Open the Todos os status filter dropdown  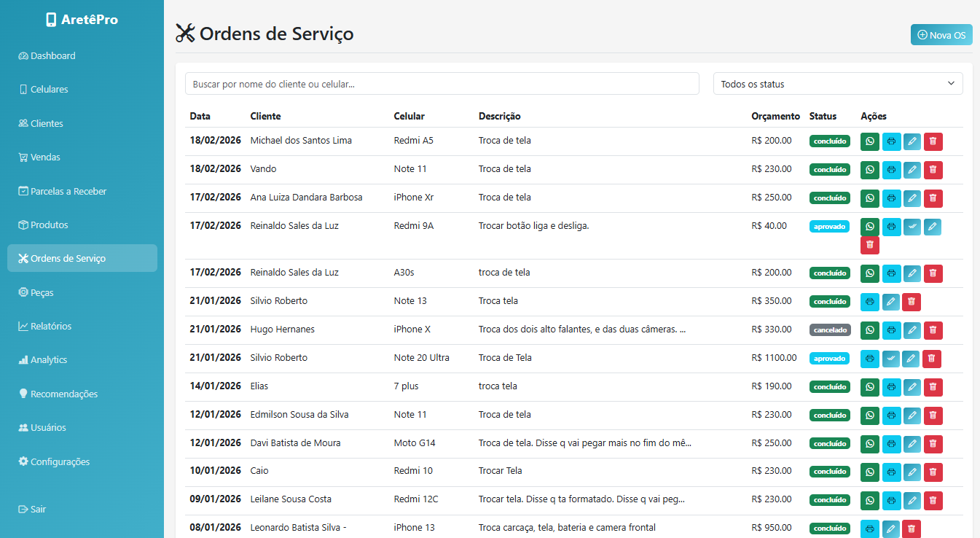click(837, 84)
